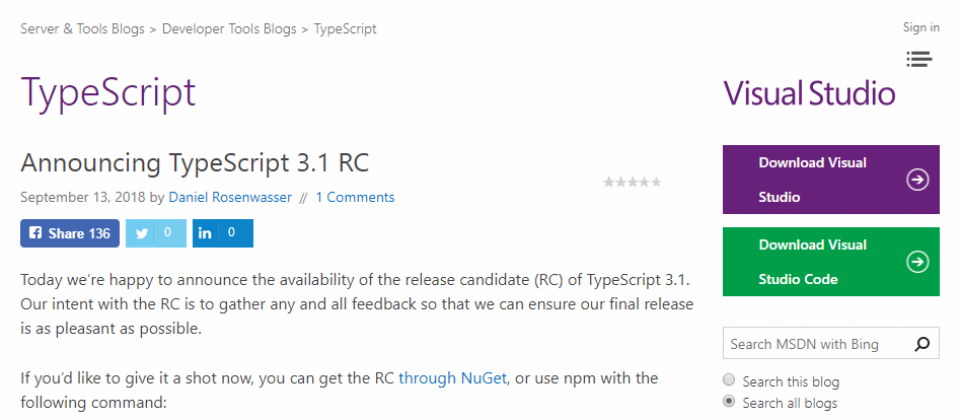Viewport: 960px width, 420px height.
Task: Select Search all blogs radio option
Action: click(x=729, y=402)
